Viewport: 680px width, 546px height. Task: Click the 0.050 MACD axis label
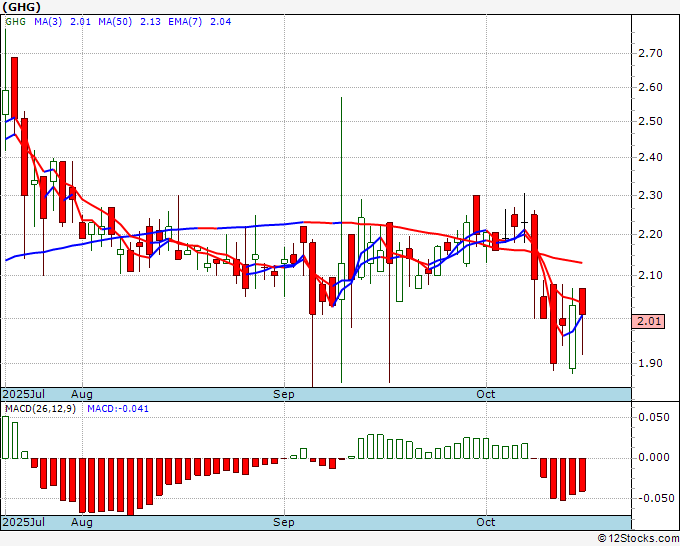point(654,417)
